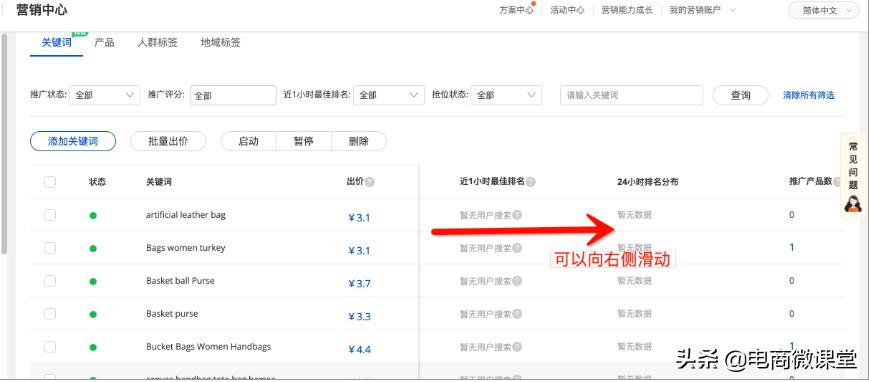Click the 批量出价 button

click(x=168, y=141)
